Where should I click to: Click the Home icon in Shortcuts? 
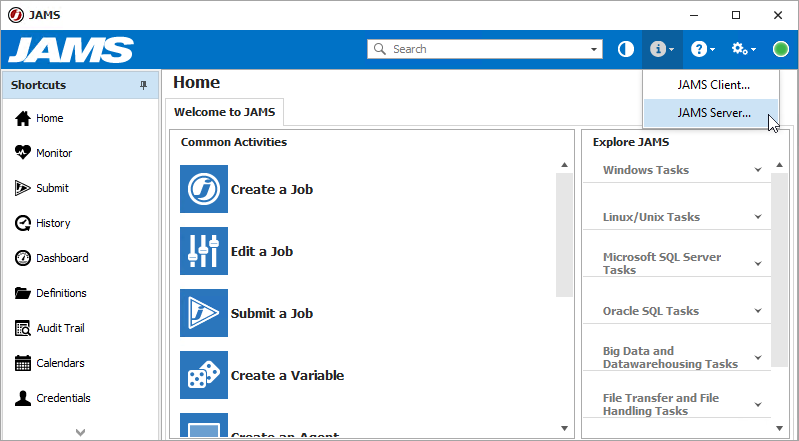click(23, 118)
